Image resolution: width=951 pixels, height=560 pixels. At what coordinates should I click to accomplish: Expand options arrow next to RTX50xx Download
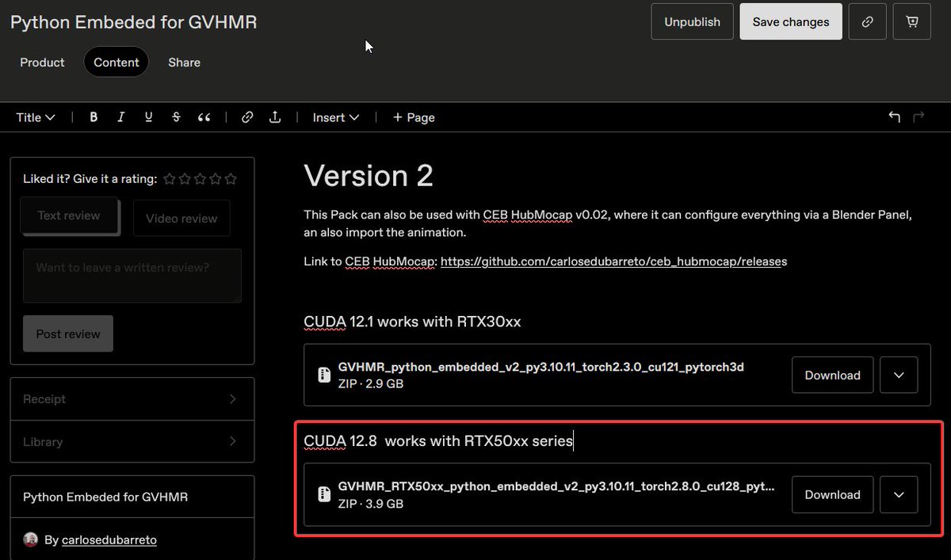click(x=899, y=494)
